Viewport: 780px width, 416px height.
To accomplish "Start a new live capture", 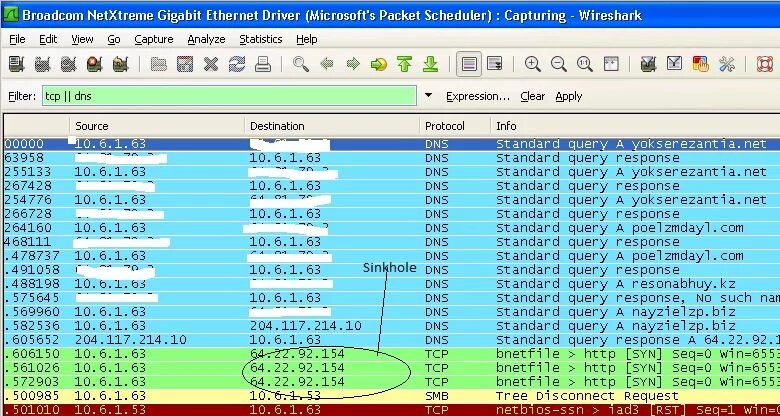I will coord(68,64).
